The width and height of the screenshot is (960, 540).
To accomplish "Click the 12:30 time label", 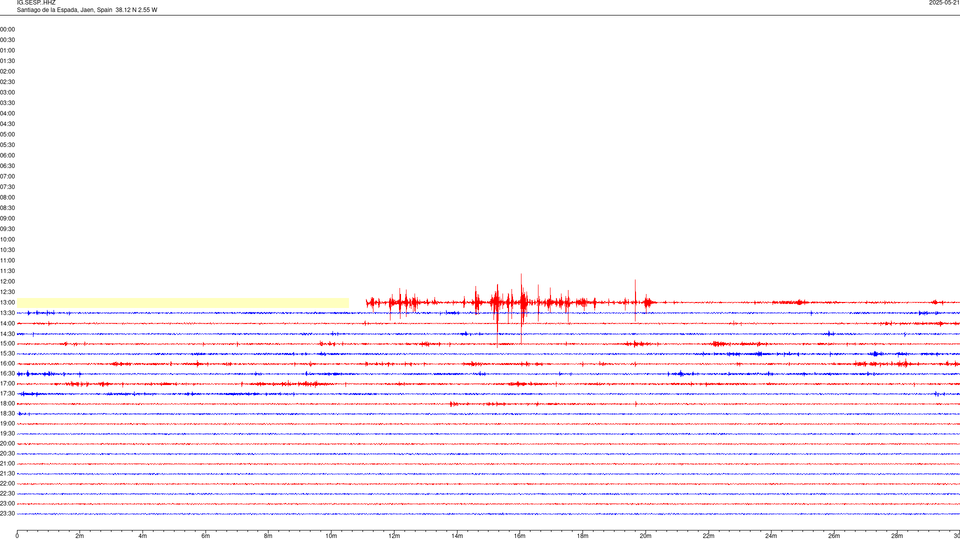I will [7, 291].
